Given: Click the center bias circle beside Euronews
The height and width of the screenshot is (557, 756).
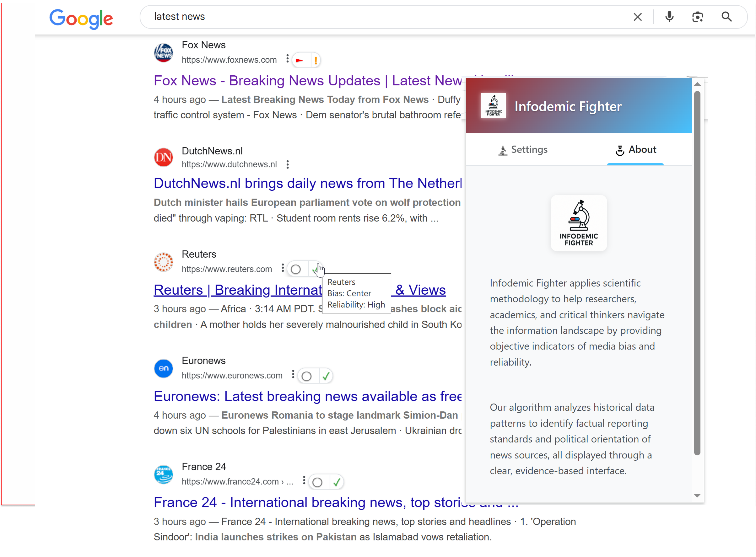Looking at the screenshot, I should pos(306,376).
